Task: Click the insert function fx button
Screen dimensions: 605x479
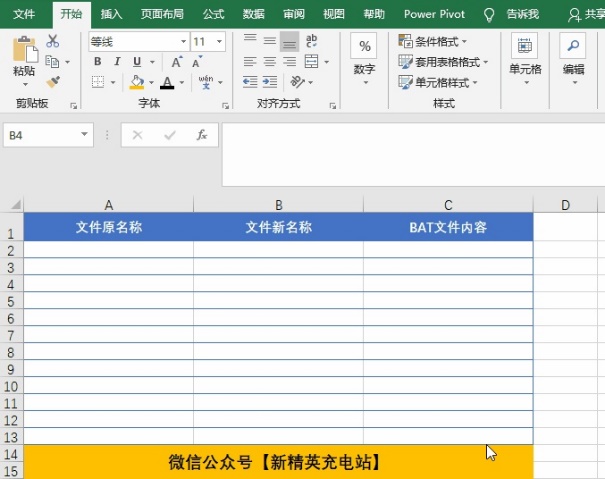Action: (202, 135)
